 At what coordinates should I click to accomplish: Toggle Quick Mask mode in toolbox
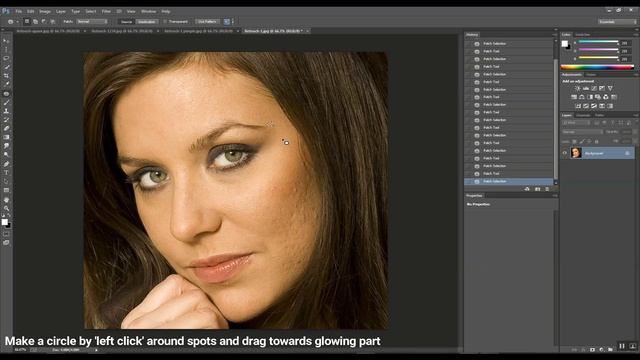click(x=6, y=234)
